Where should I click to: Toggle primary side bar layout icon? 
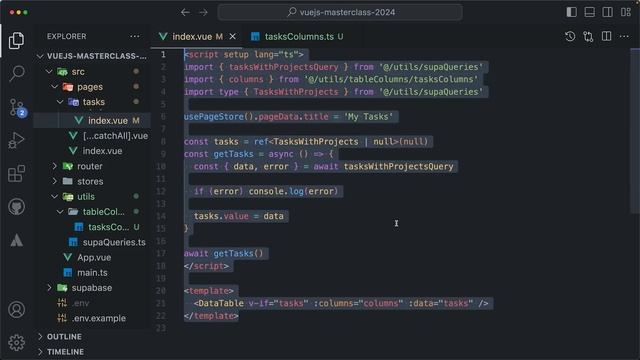pos(571,12)
